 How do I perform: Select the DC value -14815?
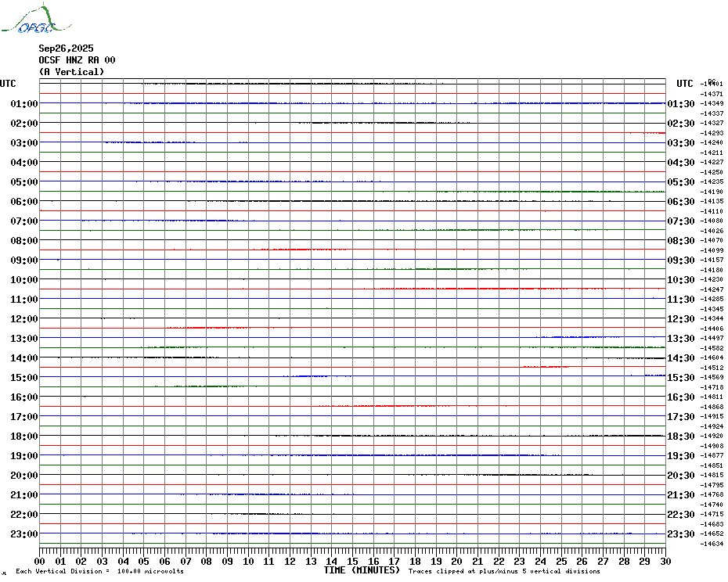point(712,475)
